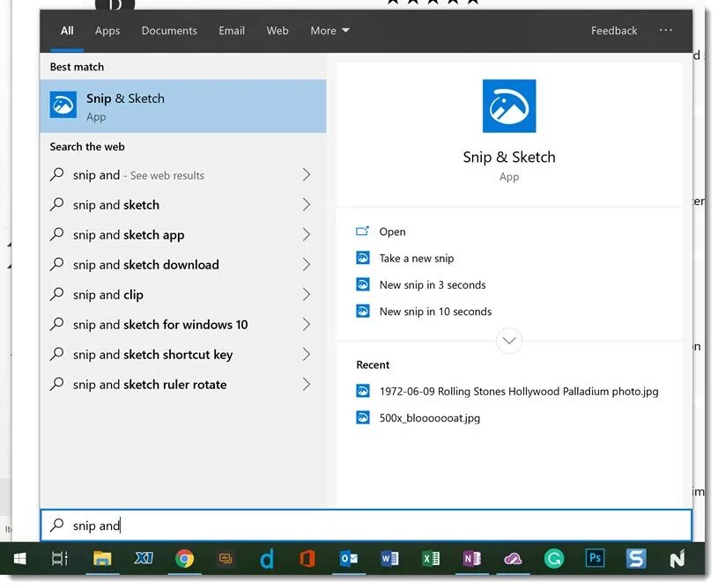Click the Task View taskbar icon
Viewport: 718px width, 588px height.
(x=60, y=559)
